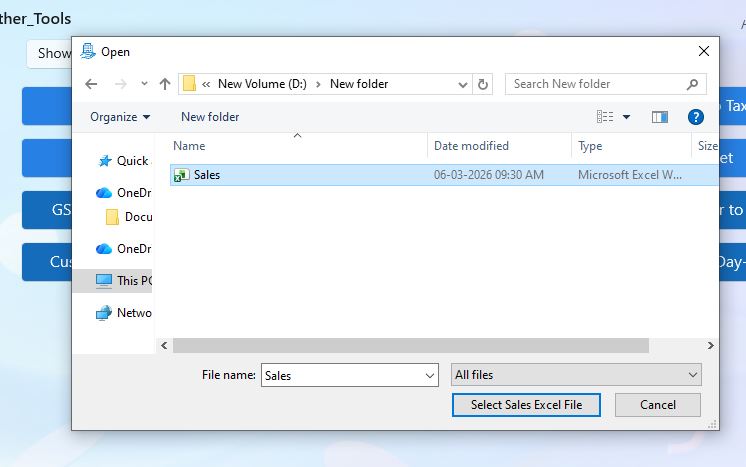Open Quick access in navigation pane
Image resolution: width=746 pixels, height=467 pixels.
coord(124,161)
